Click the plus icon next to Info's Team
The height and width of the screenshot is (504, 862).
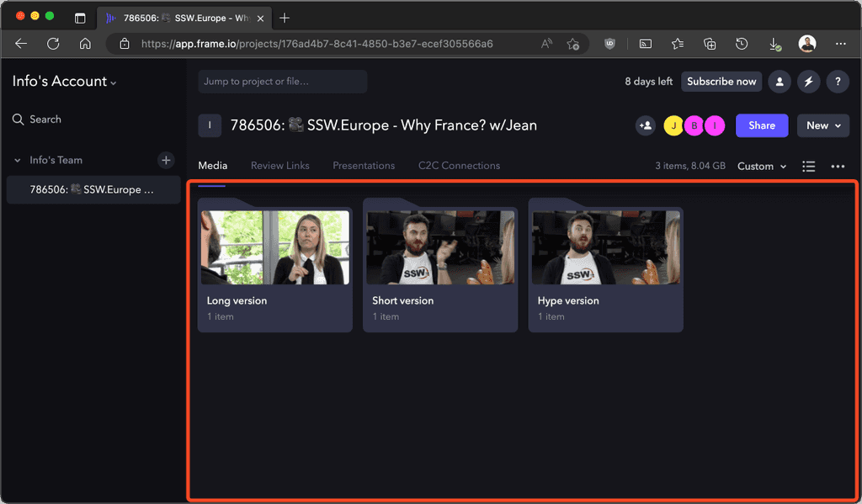tap(166, 160)
